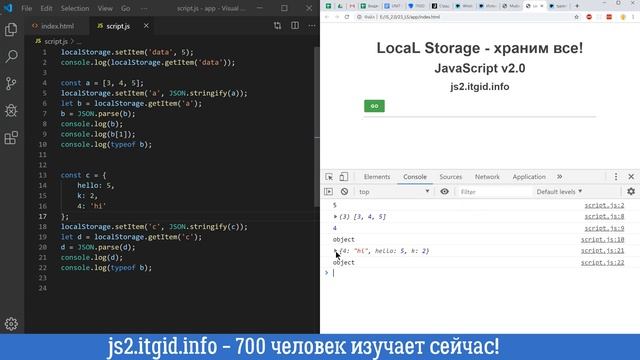Image resolution: width=640 pixels, height=360 pixels.
Task: Open the JavaScript context 'top' dropdown
Action: (394, 191)
